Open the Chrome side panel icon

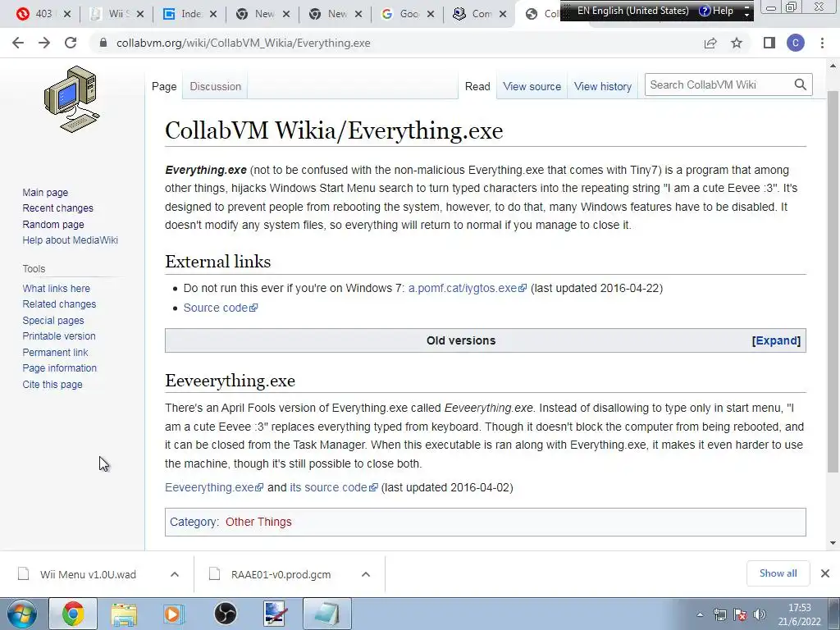pos(769,43)
